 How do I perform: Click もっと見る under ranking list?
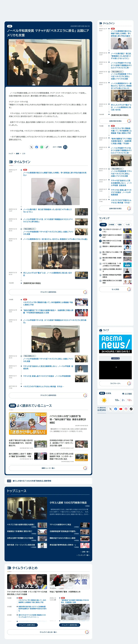[115, 289]
